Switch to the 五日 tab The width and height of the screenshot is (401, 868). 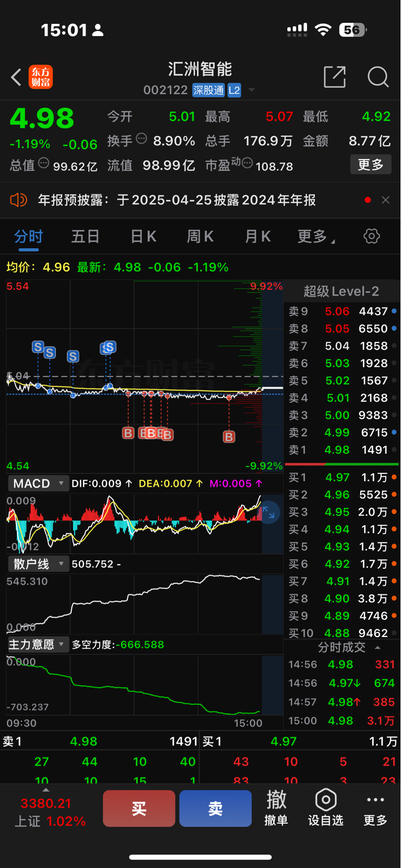86,237
